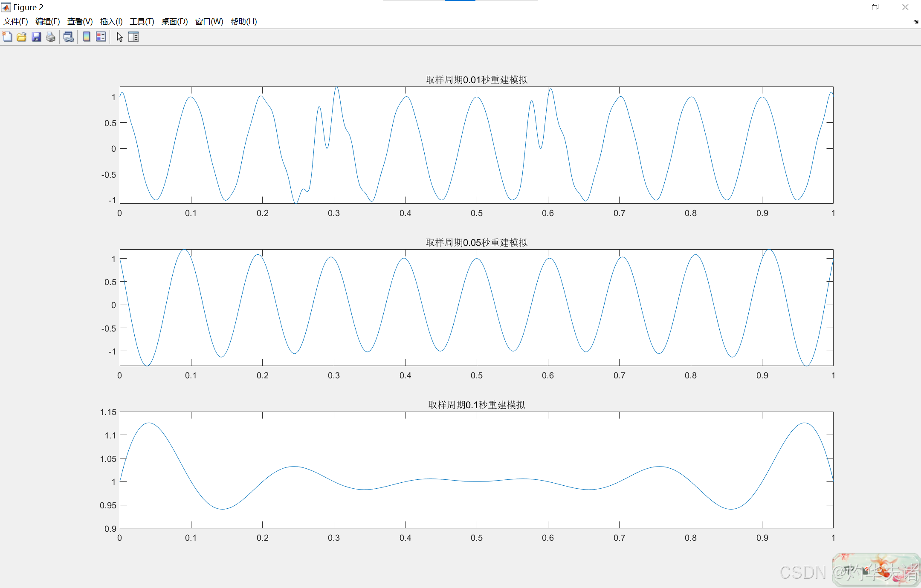Print the figure using the printer icon
The height and width of the screenshot is (588, 921).
click(x=51, y=37)
